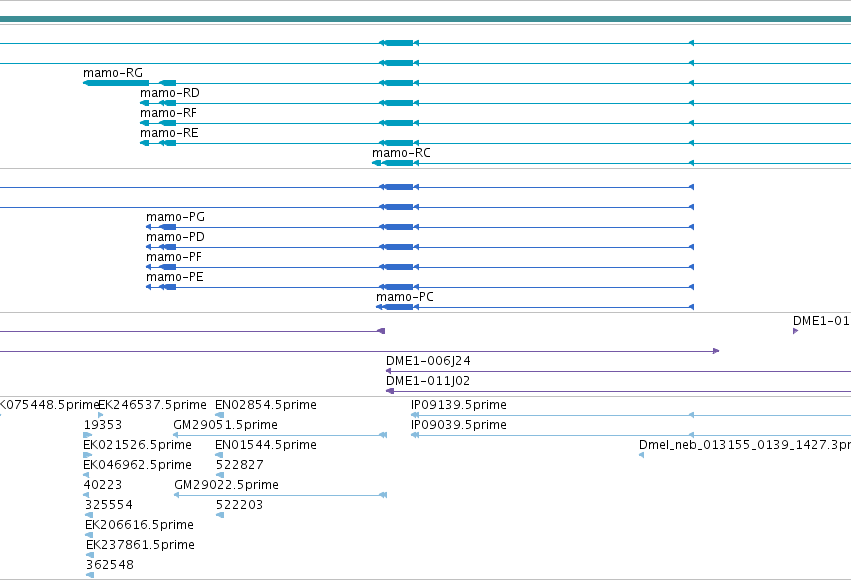Click the teal bar at the top
This screenshot has height=580, width=851.
(x=426, y=20)
